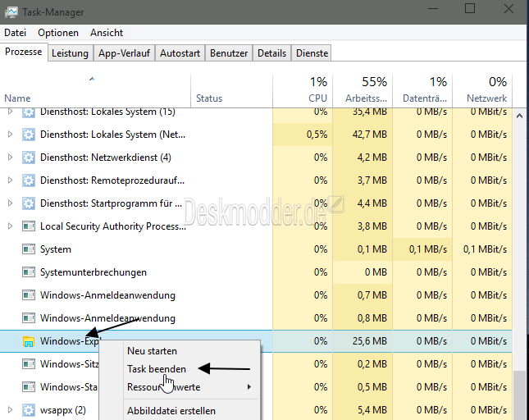Click icon of Windows-Anmeldeanwendung with 0,7 MB

point(29,295)
